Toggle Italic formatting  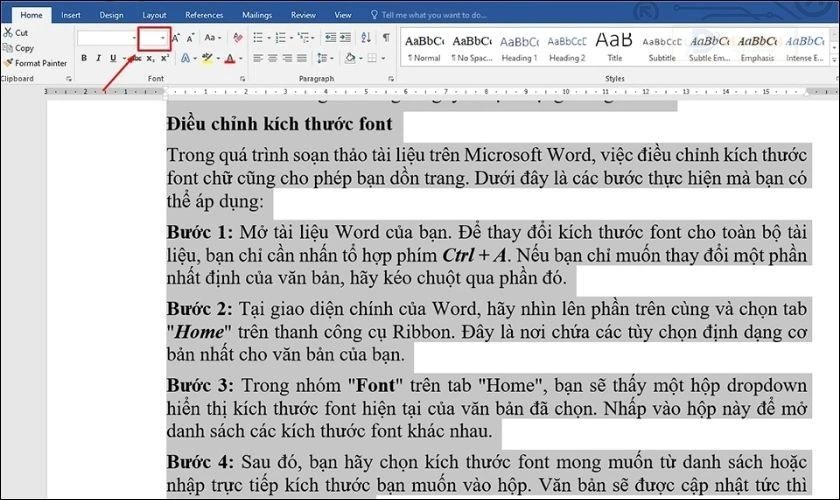(x=98, y=58)
